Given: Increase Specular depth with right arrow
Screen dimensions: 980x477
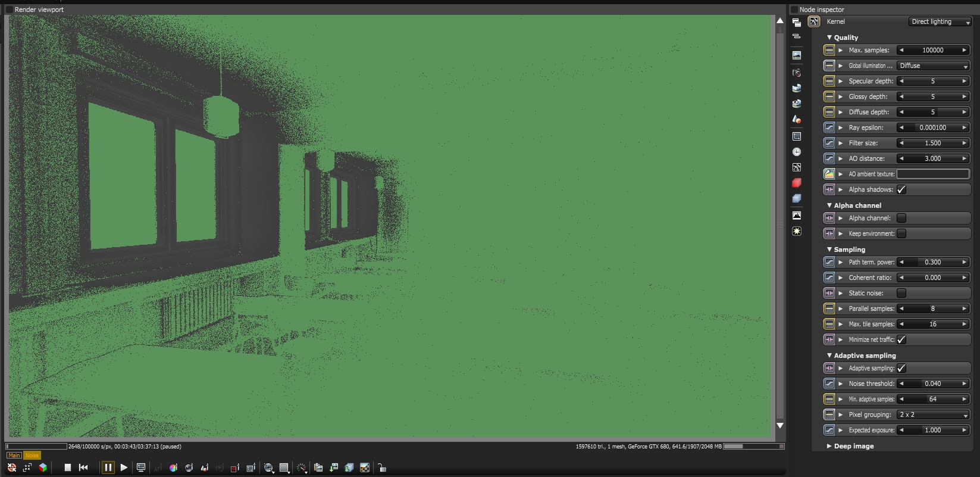Looking at the screenshot, I should [x=965, y=81].
